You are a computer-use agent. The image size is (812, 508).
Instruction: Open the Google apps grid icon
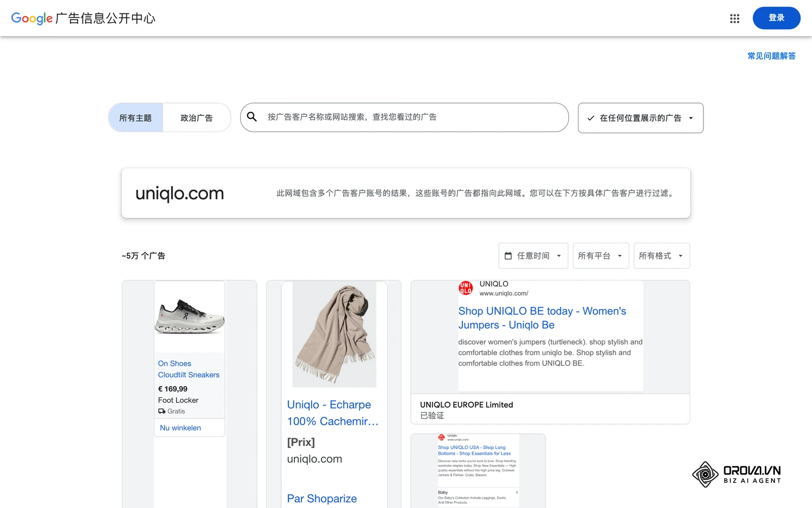click(x=734, y=18)
